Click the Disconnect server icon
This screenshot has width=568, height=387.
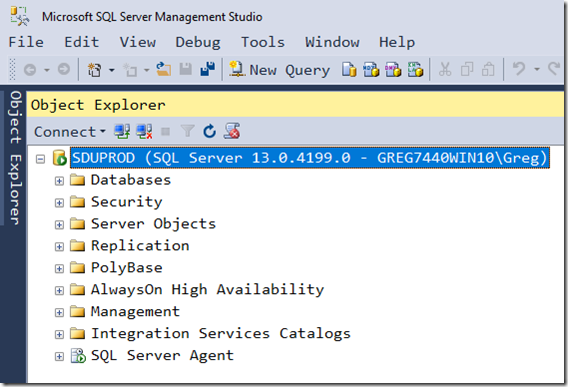click(144, 131)
